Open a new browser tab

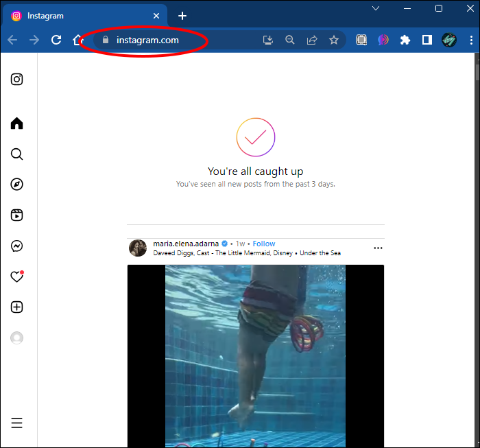click(x=182, y=16)
